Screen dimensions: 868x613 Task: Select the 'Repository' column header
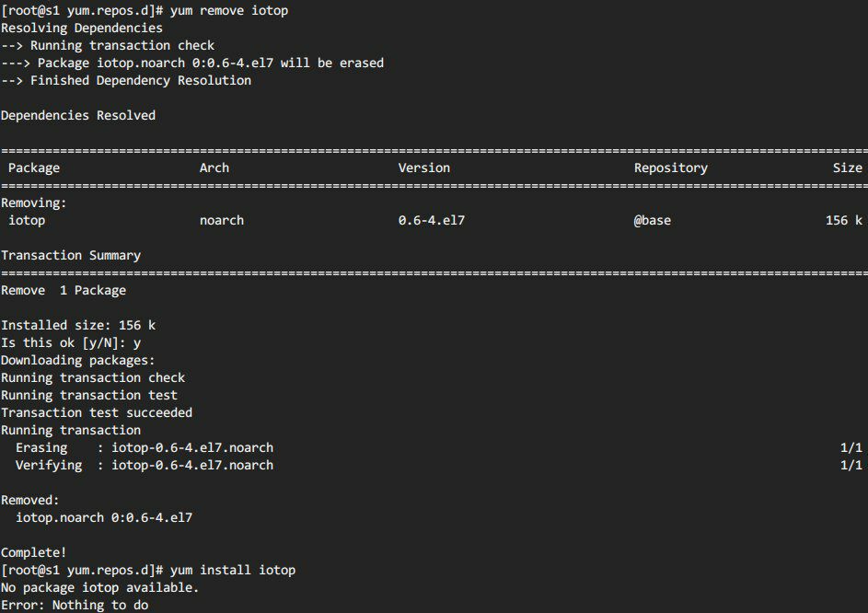671,168
